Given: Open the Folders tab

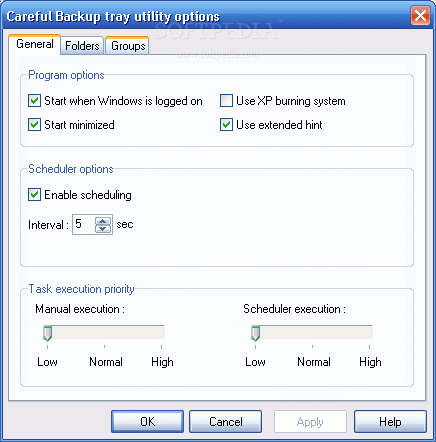Looking at the screenshot, I should 82,46.
